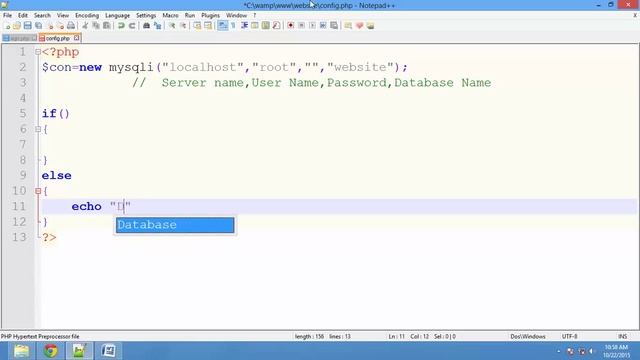
Task: Click the Save recorded macro icon
Action: (x=334, y=26)
